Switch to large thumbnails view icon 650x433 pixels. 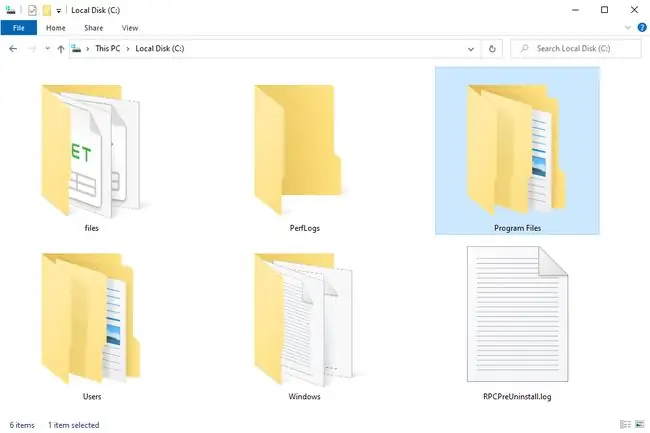(x=640, y=424)
